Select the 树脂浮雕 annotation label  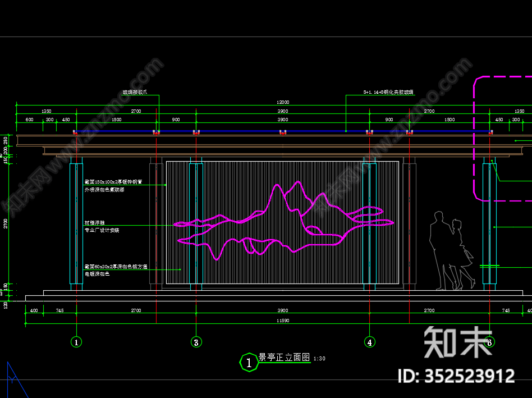tap(93, 222)
